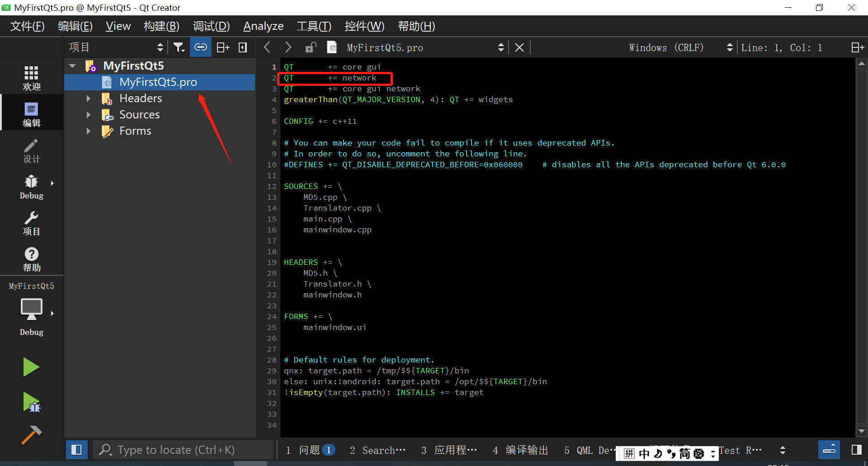868x466 pixels.
Task: Click the filter icon in the project pane
Action: (179, 47)
